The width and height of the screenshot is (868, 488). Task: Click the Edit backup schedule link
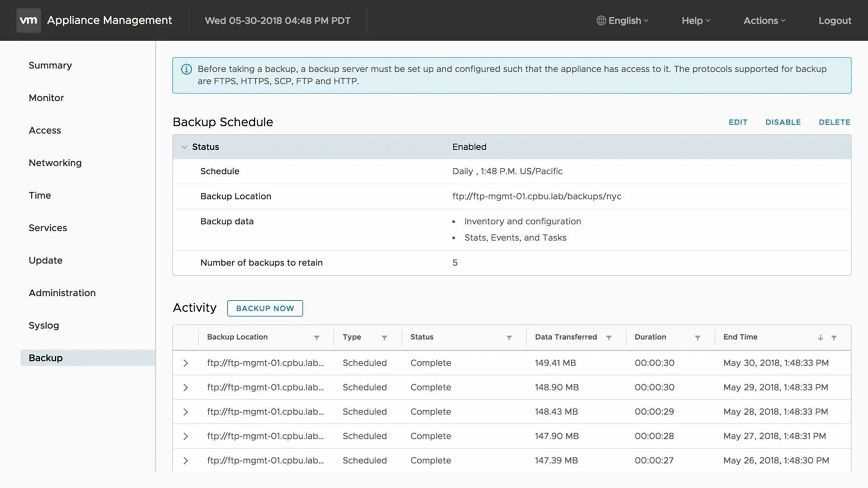(738, 122)
